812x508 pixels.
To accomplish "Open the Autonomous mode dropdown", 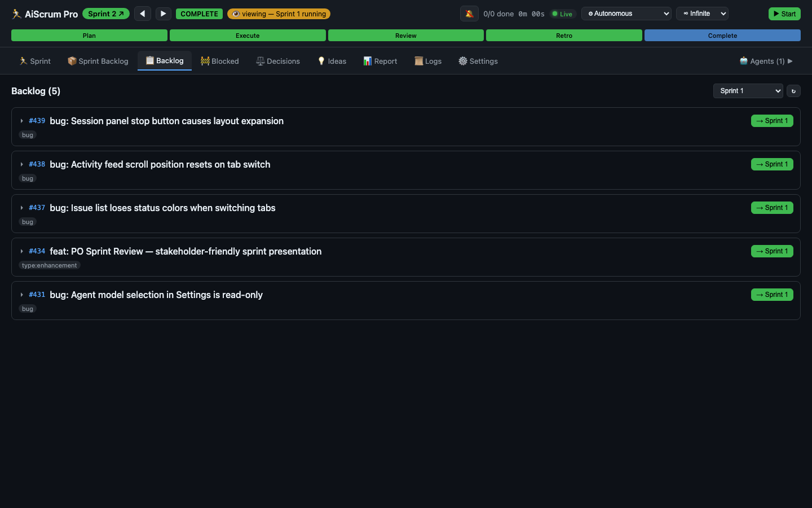I will coord(626,14).
